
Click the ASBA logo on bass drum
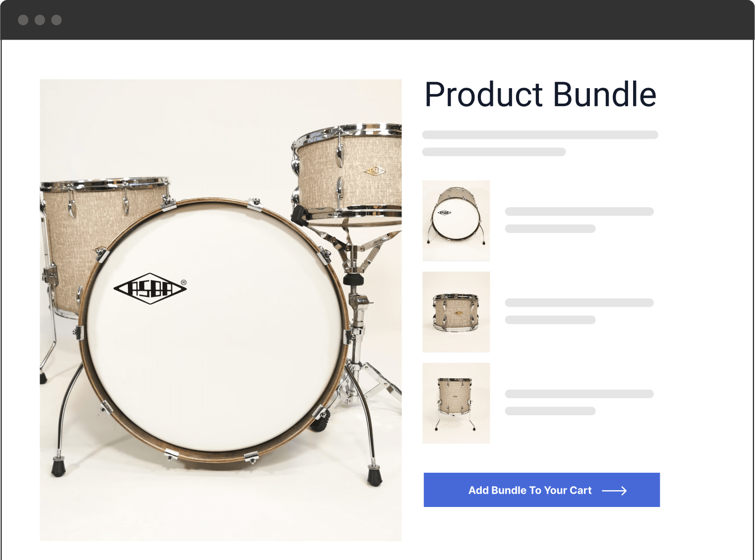150,288
